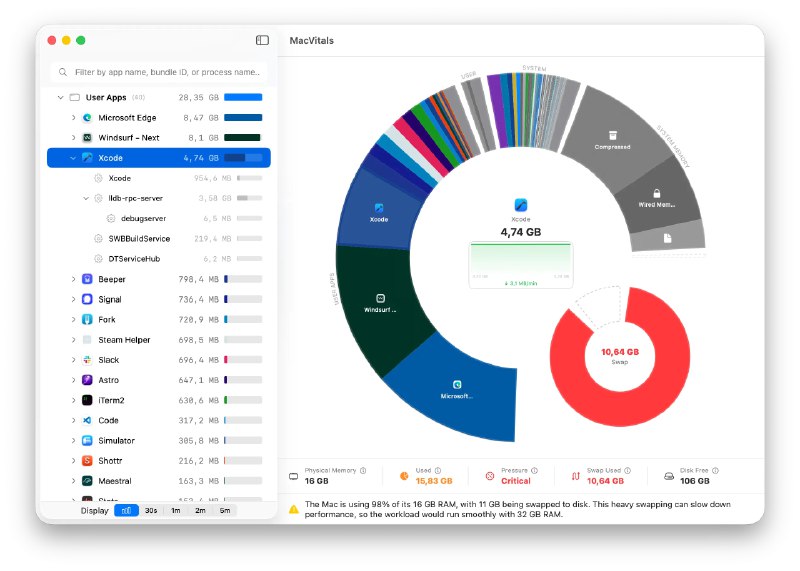The image size is (800, 571).
Task: Click the Windsurf - Next app icon
Action: click(87, 138)
